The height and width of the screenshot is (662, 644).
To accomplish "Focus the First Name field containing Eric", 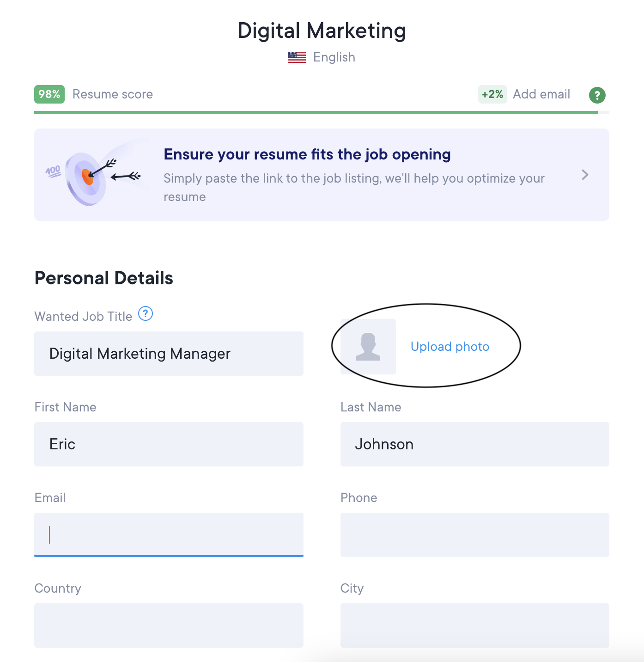I will pos(169,444).
